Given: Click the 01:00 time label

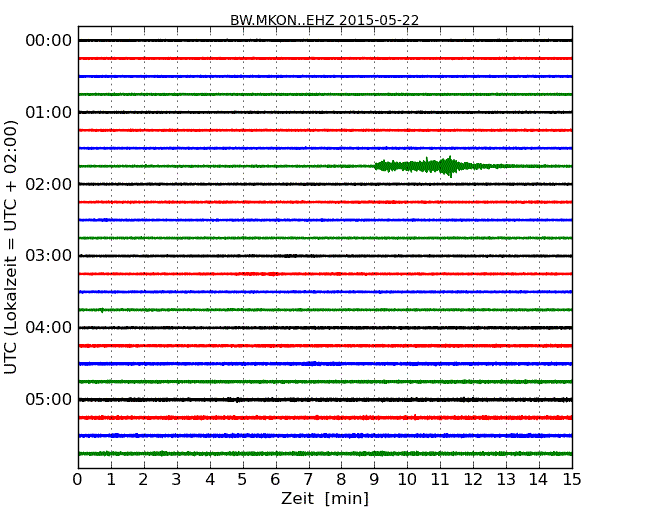Looking at the screenshot, I should point(49,112).
